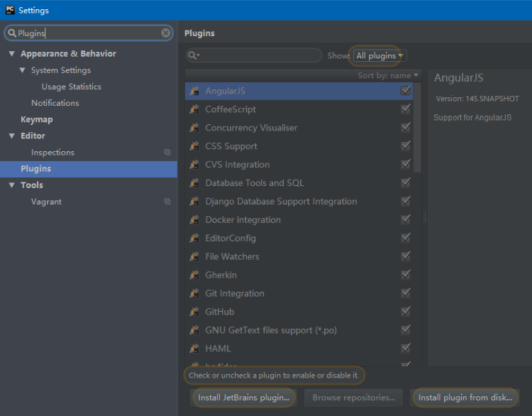Select the File Watchers plugin row
The height and width of the screenshot is (416, 532).
click(299, 256)
